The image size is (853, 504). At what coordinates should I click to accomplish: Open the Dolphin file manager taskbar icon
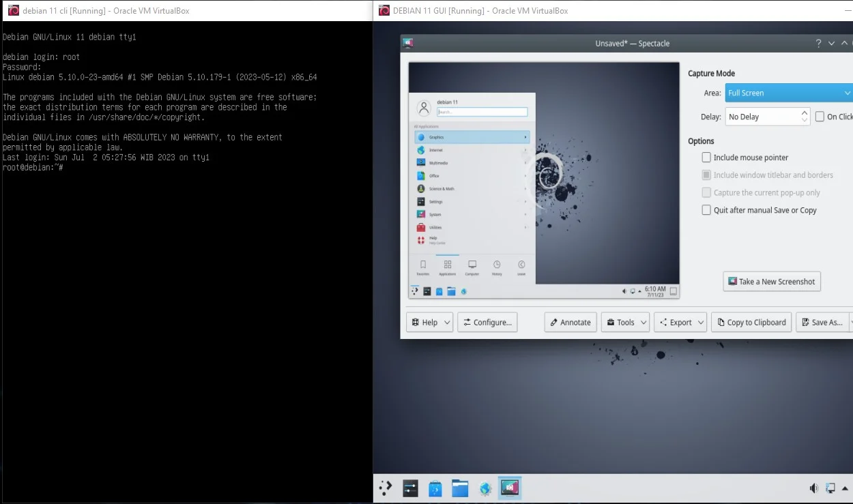[460, 488]
